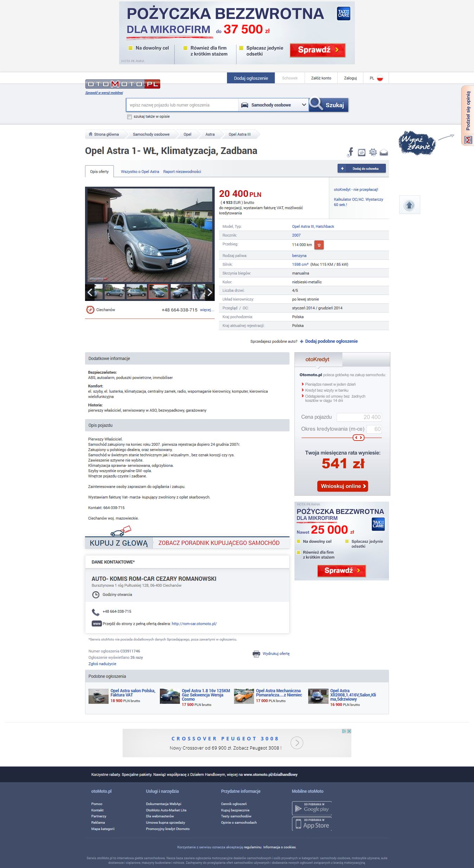Click the Sprawdź button in the top banner
Screen dimensions: 474x868
[x=318, y=50]
